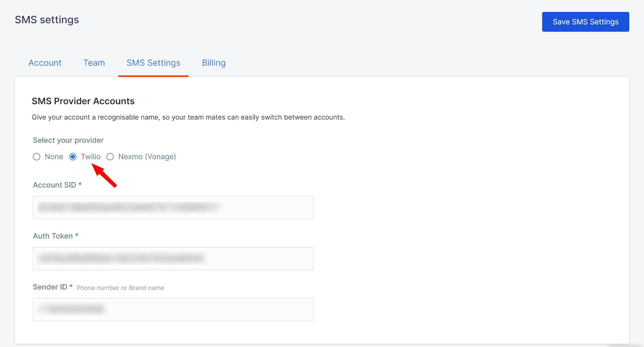Select the None provider radio button
Image resolution: width=644 pixels, height=347 pixels.
37,157
